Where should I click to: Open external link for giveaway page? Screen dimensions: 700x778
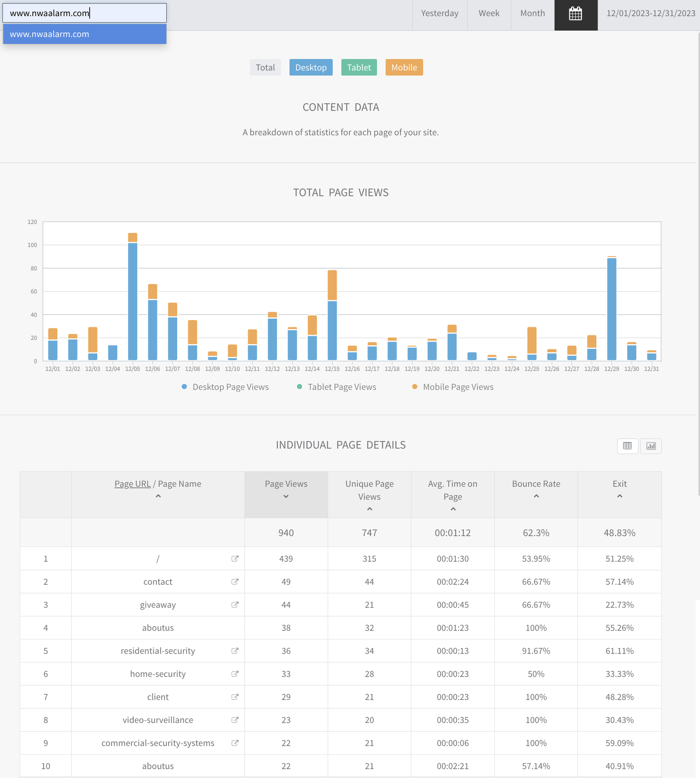pos(235,604)
